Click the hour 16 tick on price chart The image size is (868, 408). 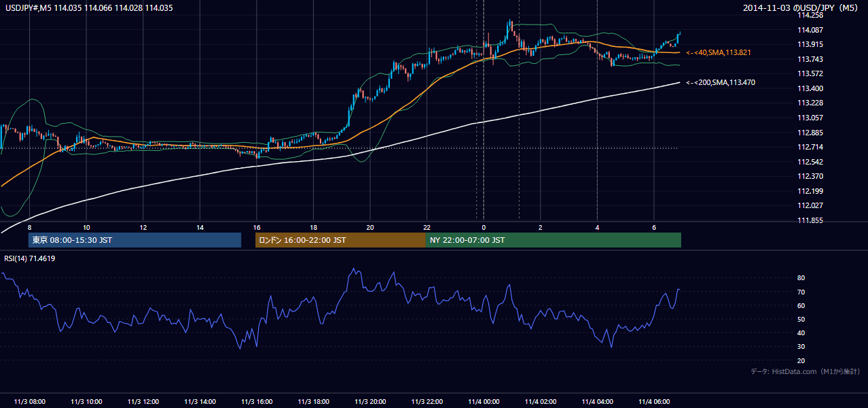(257, 226)
